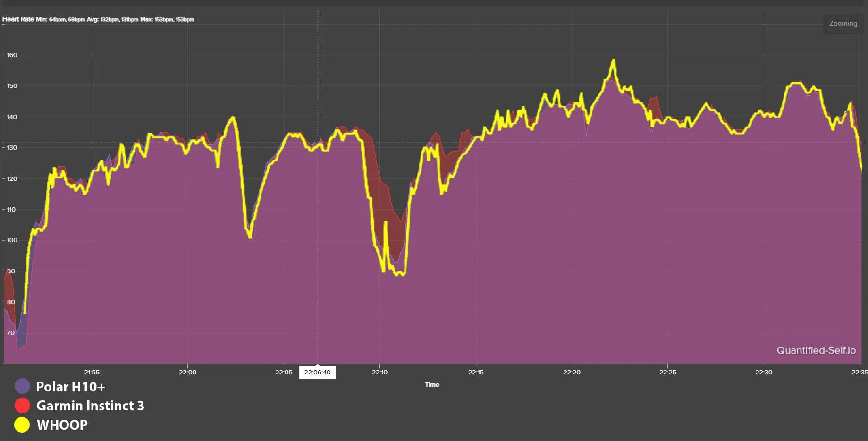Click the 22:06:40 time cursor label
The width and height of the screenshot is (868, 441).
pos(317,373)
